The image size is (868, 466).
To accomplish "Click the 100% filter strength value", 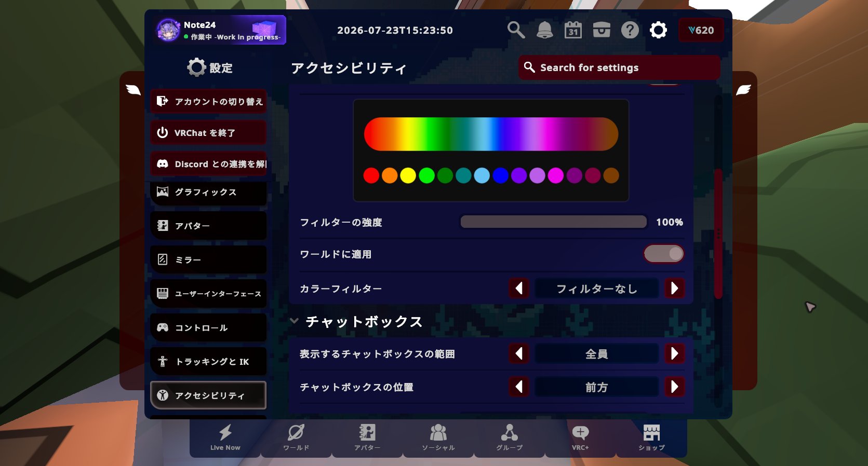I will (x=670, y=222).
